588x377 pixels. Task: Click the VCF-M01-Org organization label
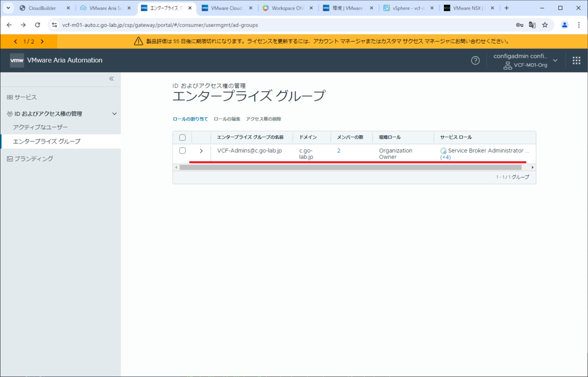531,65
